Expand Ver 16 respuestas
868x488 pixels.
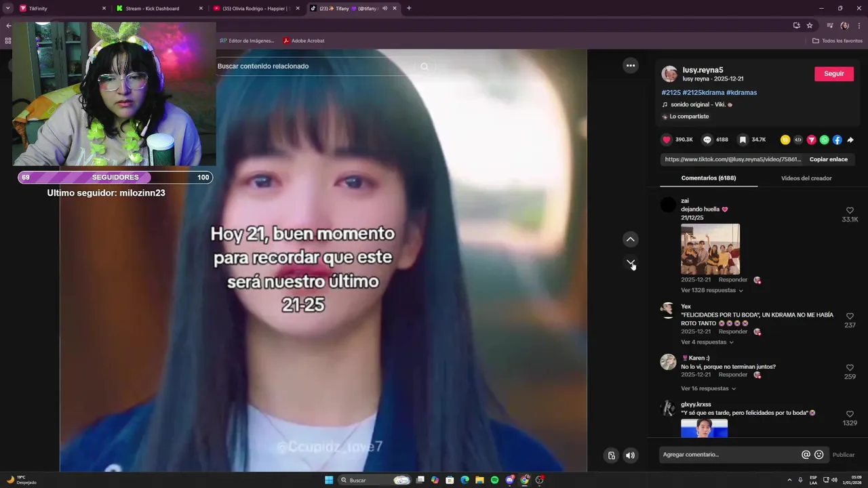[709, 388]
